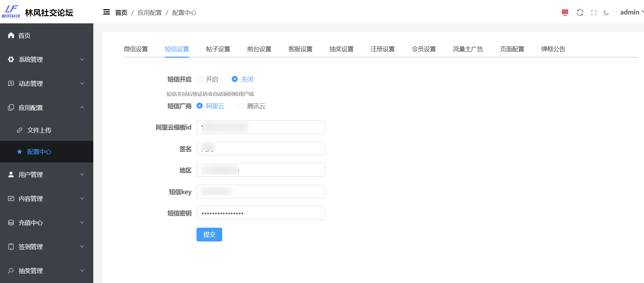Click the refresh icon in the header
644x283 pixels.
[580, 13]
